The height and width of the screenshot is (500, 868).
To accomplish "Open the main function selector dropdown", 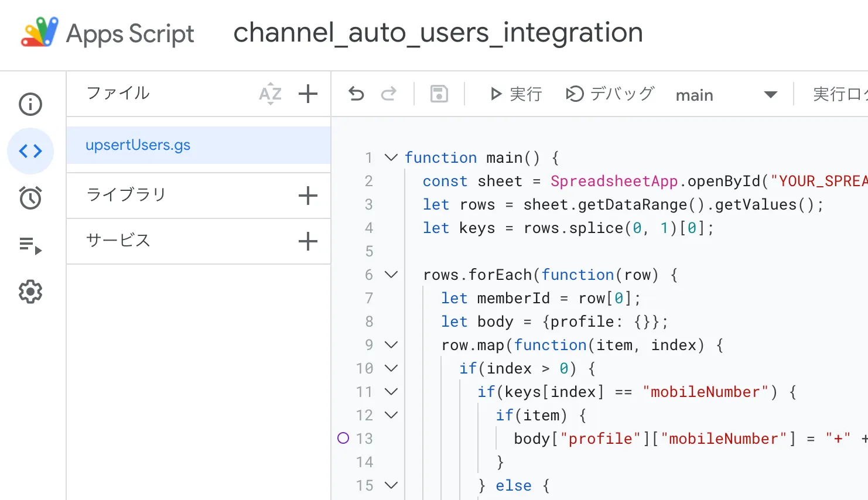I will (726, 95).
